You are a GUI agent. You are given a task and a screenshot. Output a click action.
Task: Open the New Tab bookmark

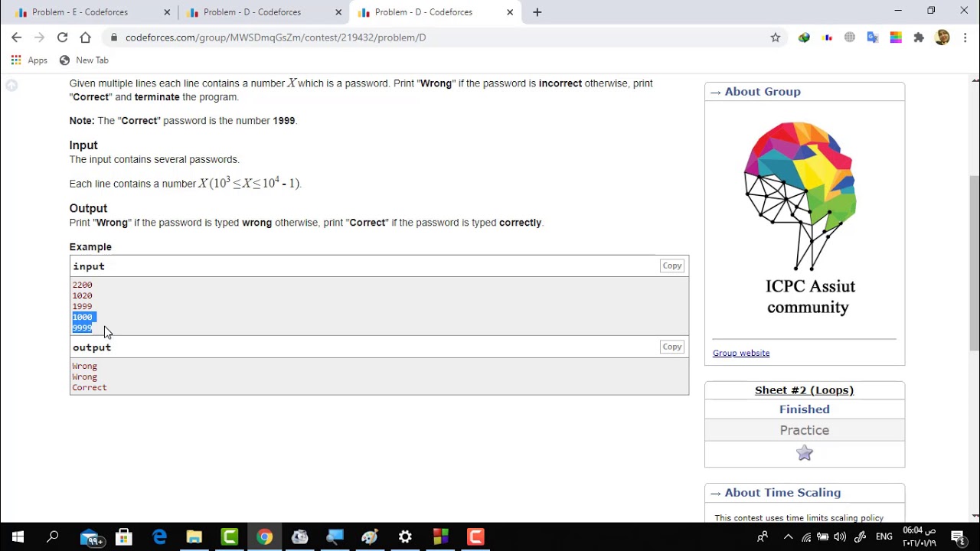pyautogui.click(x=84, y=60)
